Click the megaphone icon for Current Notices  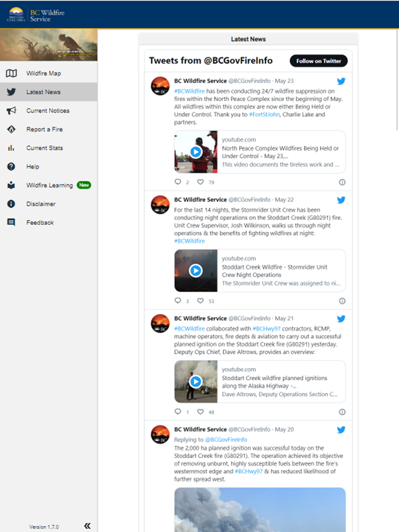(x=11, y=111)
